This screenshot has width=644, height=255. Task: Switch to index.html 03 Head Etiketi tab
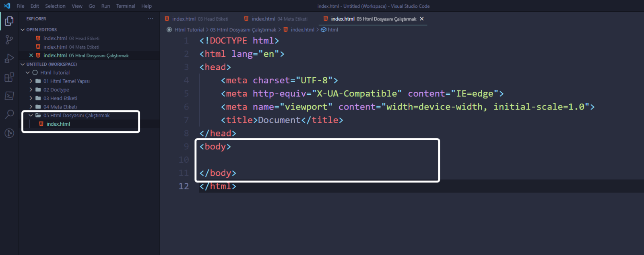coord(197,19)
